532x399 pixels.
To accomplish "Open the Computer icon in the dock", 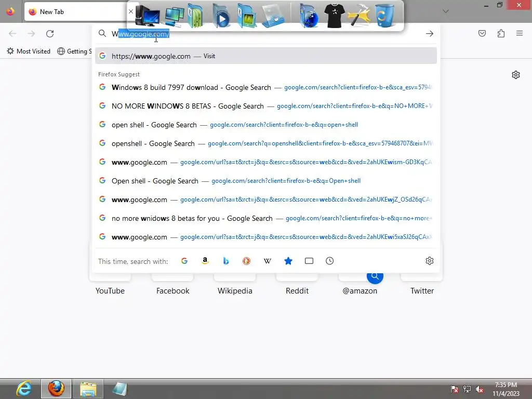I will (147, 15).
